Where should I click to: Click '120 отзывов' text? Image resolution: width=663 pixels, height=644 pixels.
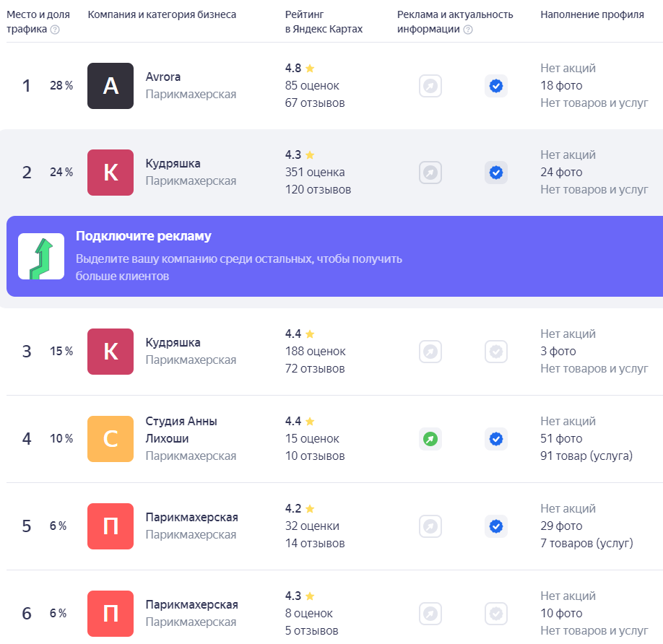[x=318, y=190]
